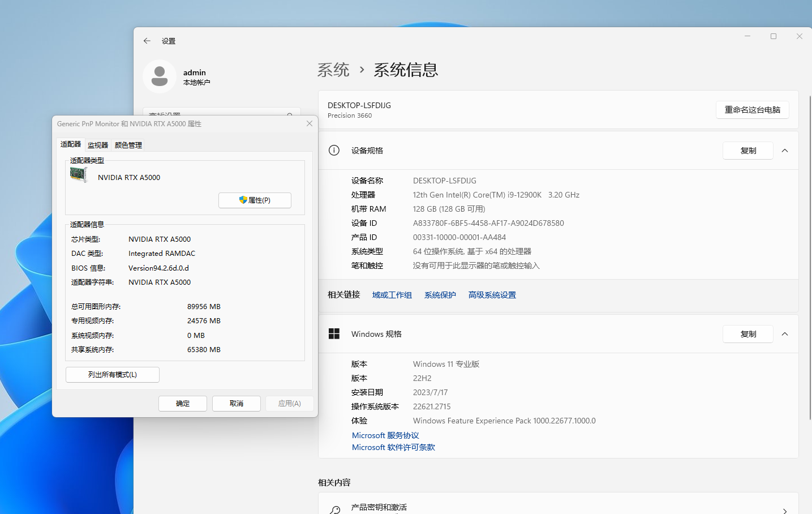The height and width of the screenshot is (514, 812).
Task: Click the settings search field
Action: 222,112
